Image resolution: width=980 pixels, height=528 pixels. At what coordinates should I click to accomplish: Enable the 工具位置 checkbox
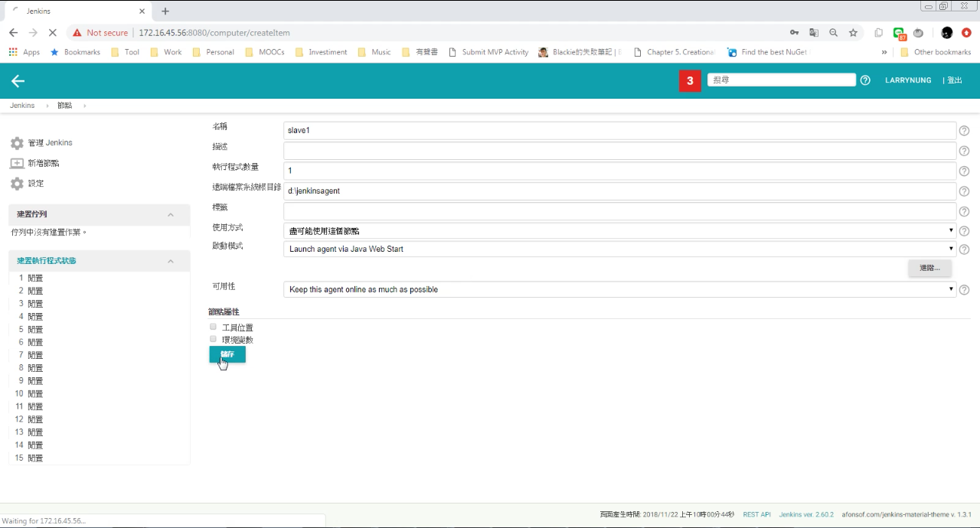coord(214,327)
